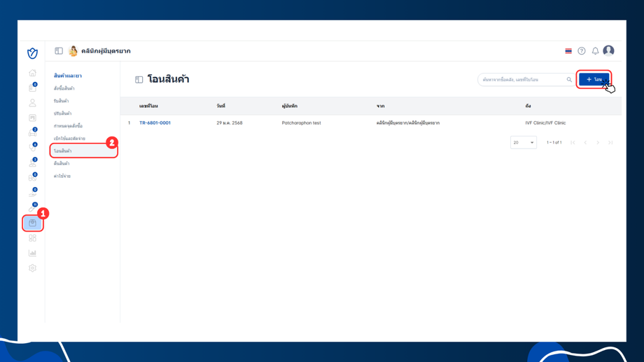
Task: Click the ถึง column header
Action: click(528, 106)
